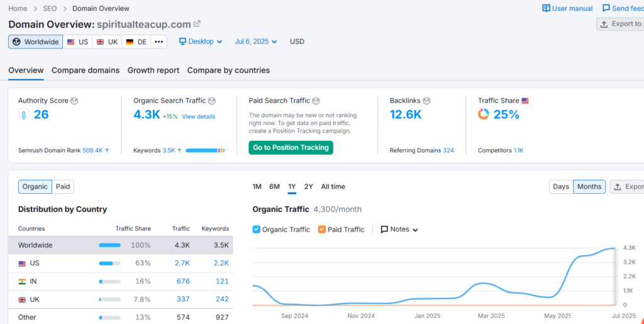Click the UK flag in country table
644x324 pixels.
[22, 299]
